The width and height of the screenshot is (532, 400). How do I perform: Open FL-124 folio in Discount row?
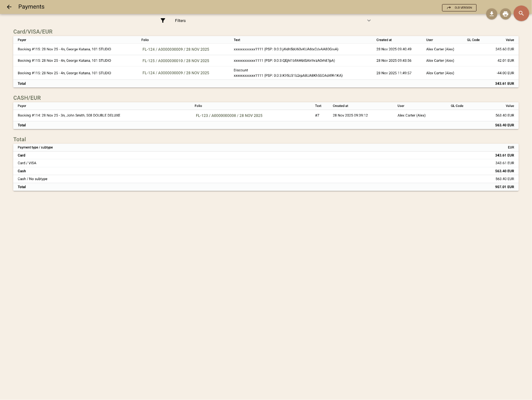tap(175, 73)
